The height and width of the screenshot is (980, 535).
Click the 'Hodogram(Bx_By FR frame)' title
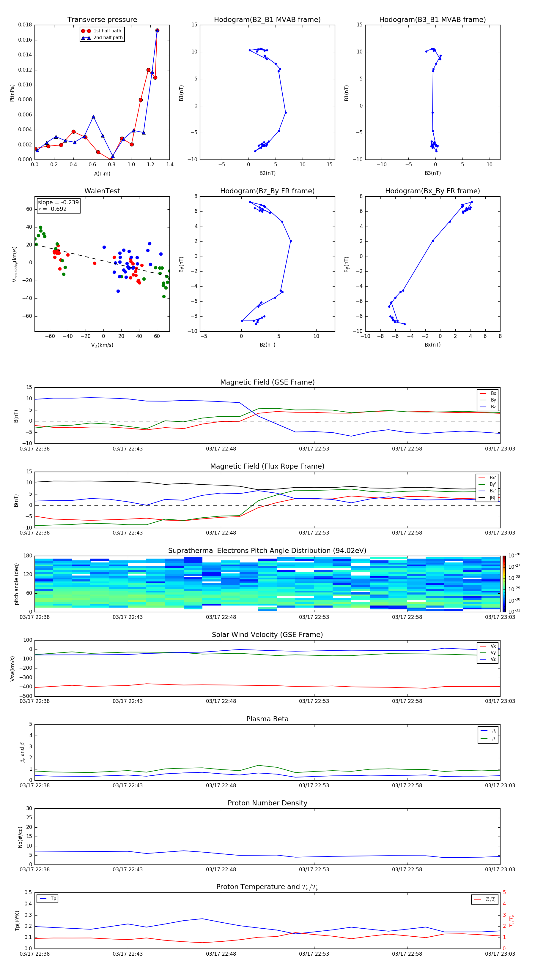[x=432, y=191]
